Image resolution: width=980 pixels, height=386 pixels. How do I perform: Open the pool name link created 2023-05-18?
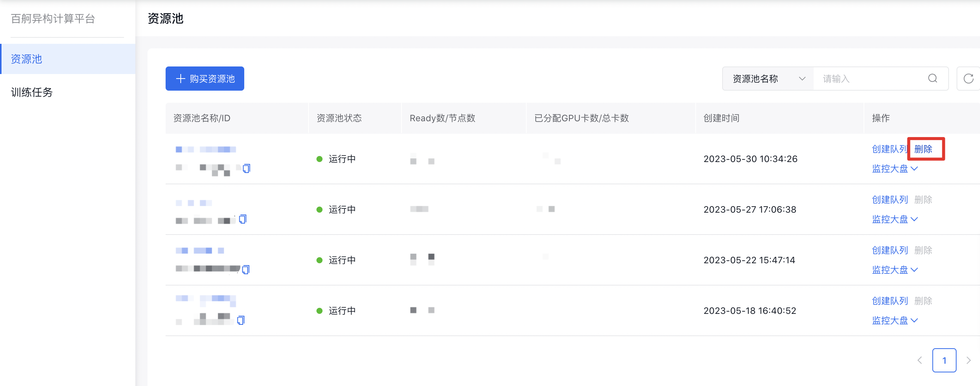pyautogui.click(x=205, y=300)
